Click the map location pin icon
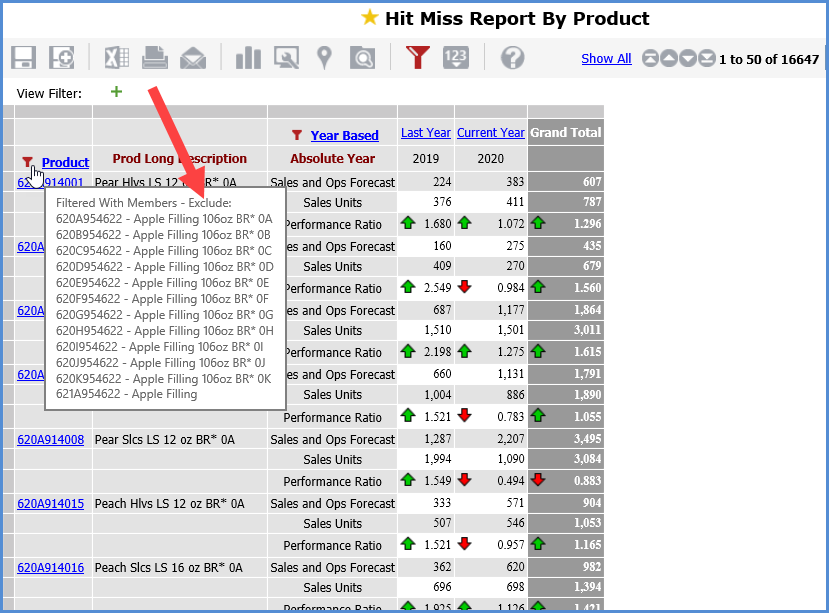 [x=323, y=58]
